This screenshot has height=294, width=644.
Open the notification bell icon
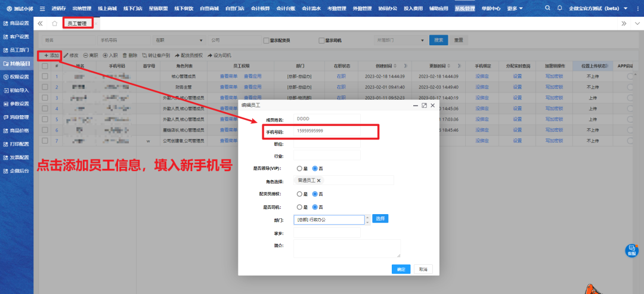click(x=559, y=8)
